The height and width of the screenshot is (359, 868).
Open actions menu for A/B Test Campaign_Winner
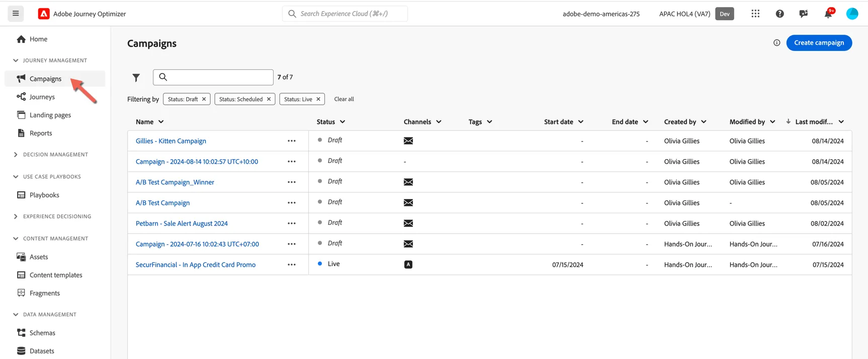(292, 182)
